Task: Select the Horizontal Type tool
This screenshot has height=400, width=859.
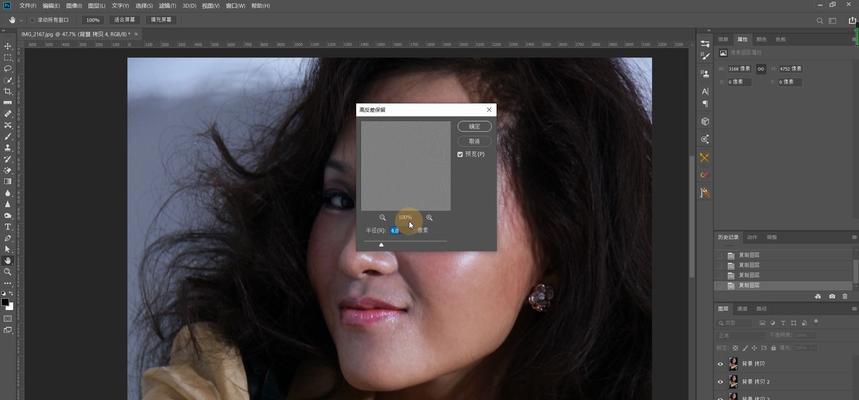Action: coord(8,226)
